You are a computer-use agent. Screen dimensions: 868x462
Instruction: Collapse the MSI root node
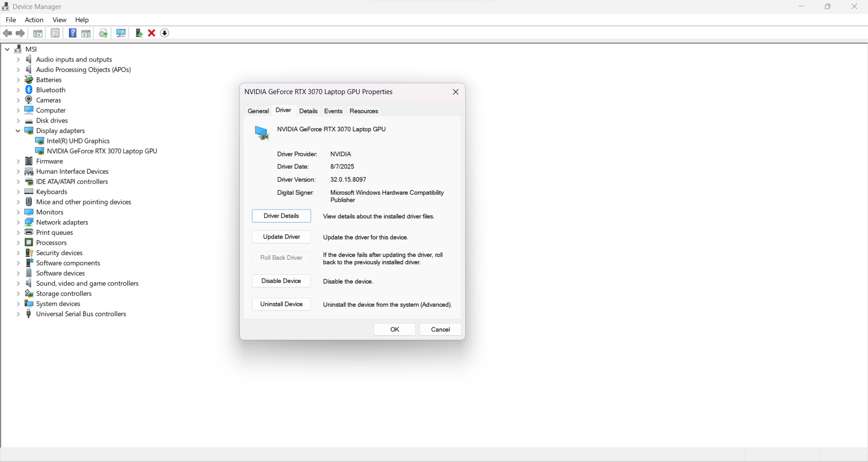(7, 49)
